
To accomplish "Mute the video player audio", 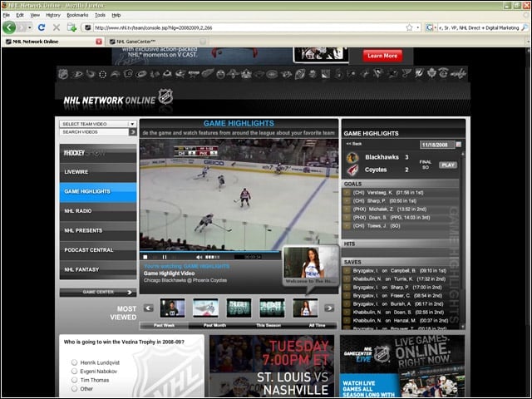I will pyautogui.click(x=199, y=257).
